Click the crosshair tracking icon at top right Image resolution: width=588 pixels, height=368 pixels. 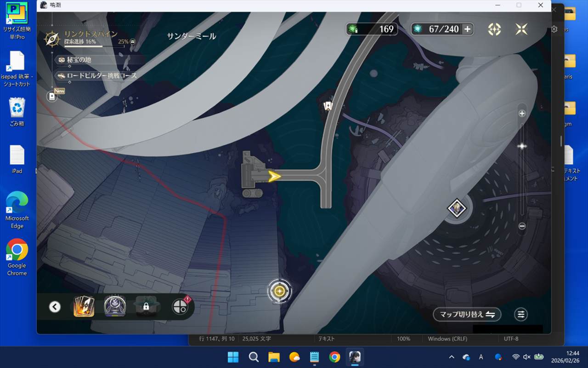pyautogui.click(x=494, y=29)
